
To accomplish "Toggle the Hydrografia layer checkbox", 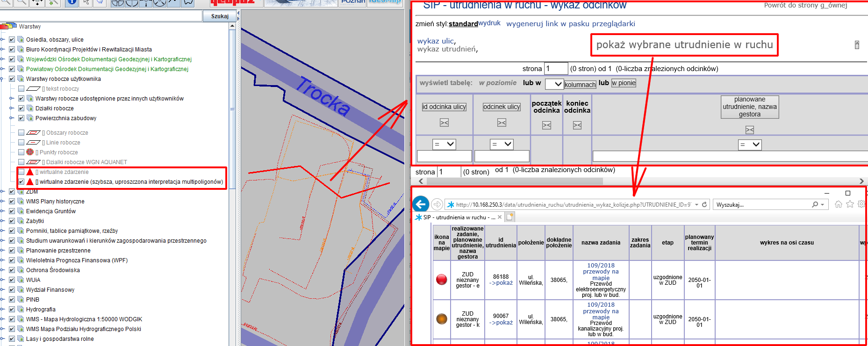I will pyautogui.click(x=12, y=310).
